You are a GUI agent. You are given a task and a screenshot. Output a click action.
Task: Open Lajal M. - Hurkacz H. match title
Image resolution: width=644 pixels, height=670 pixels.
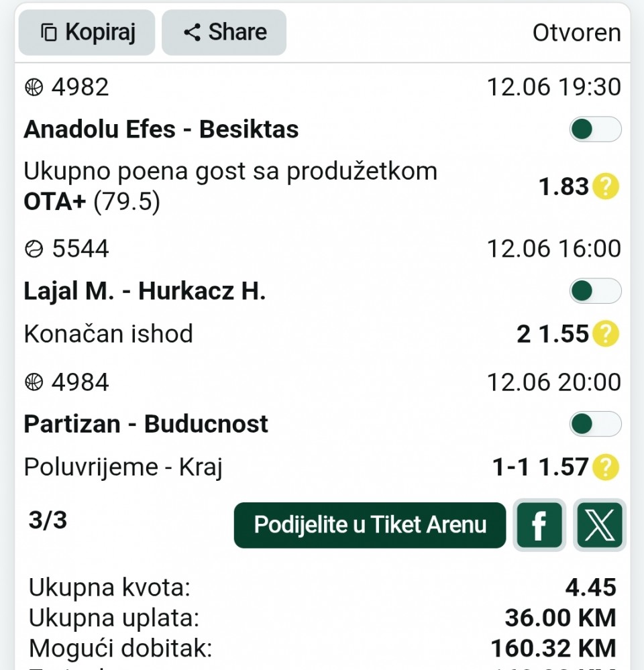145,292
